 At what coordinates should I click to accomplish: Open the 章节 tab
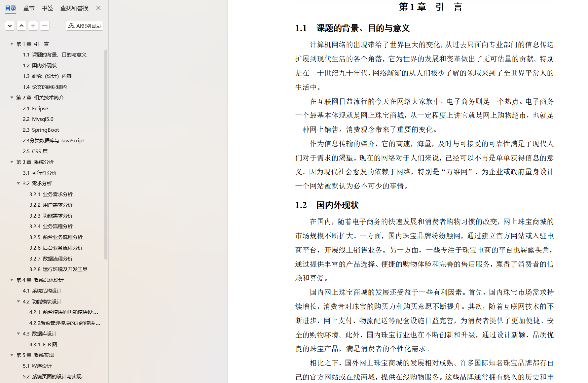click(x=29, y=8)
